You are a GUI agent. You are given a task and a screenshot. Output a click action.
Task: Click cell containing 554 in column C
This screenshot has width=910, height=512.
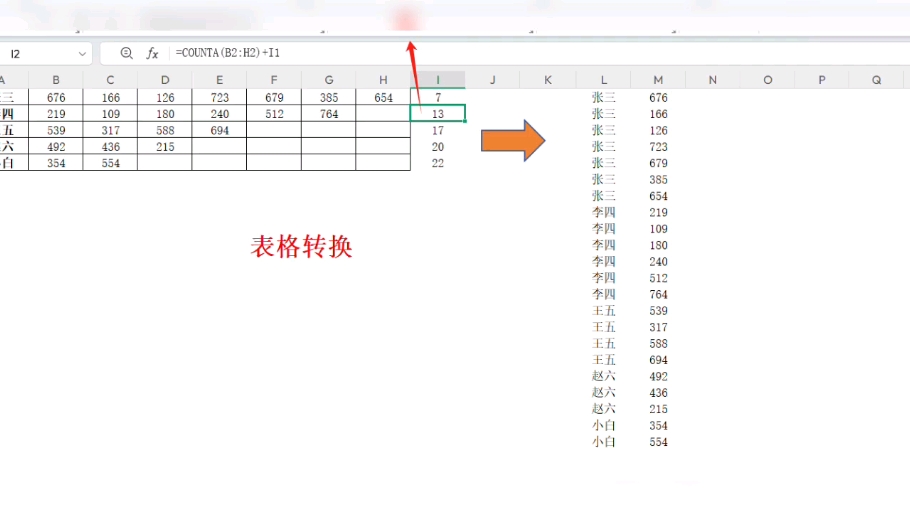pos(110,163)
